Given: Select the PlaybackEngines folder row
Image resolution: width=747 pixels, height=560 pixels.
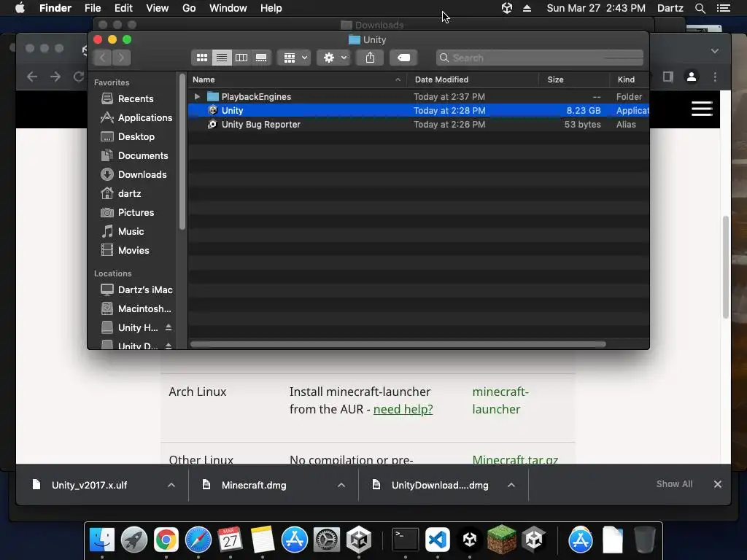Looking at the screenshot, I should click(x=418, y=97).
